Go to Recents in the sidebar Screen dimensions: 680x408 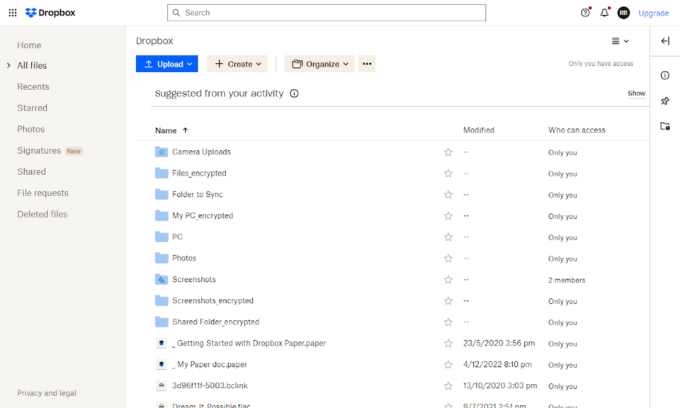pos(33,87)
